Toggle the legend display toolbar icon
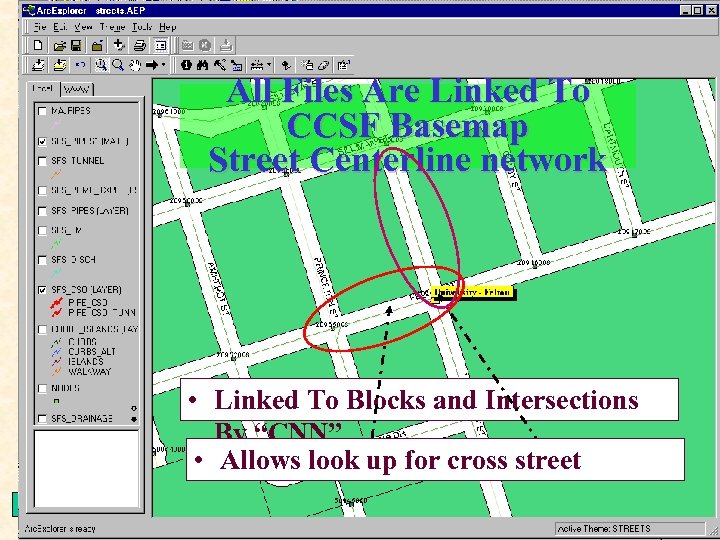This screenshot has width=720, height=540. pyautogui.click(x=160, y=45)
